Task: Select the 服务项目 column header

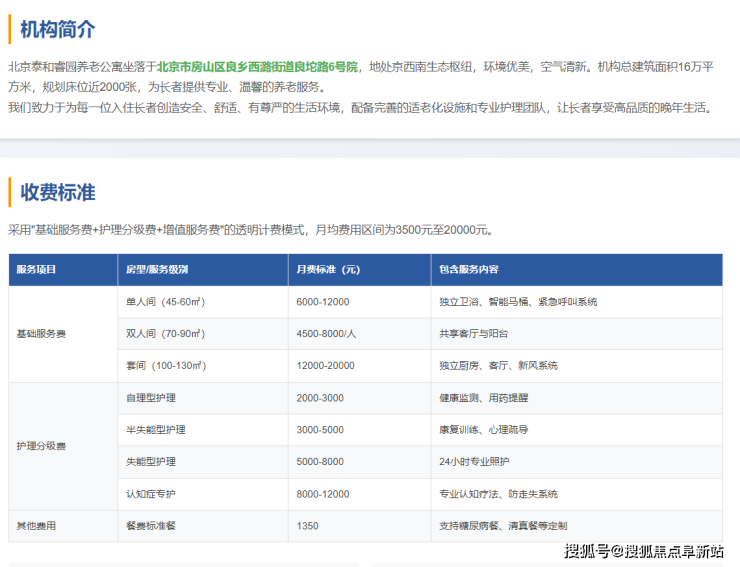Action: 37,270
